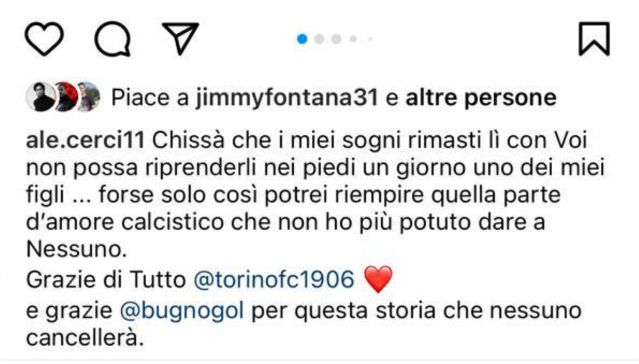This screenshot has height=364, width=639.
Task: Open the @torinofc1906 mention
Action: point(273,280)
